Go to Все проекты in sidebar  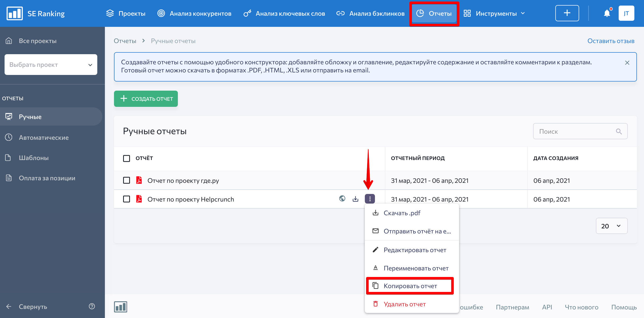tap(31, 41)
